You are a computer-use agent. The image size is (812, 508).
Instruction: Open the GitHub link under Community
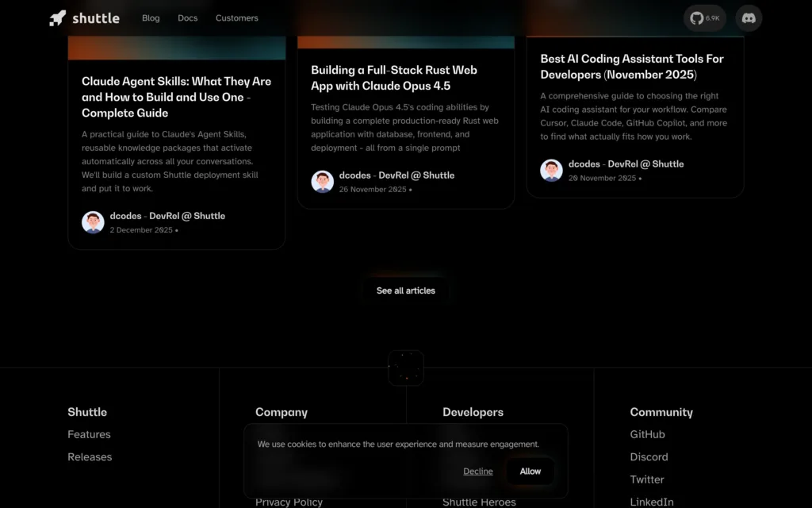(x=647, y=434)
